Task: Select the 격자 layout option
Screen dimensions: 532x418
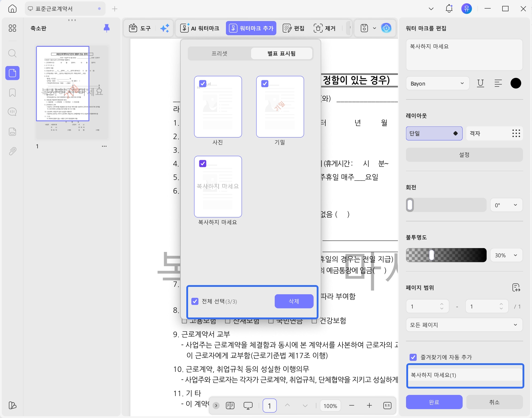Action: [494, 133]
